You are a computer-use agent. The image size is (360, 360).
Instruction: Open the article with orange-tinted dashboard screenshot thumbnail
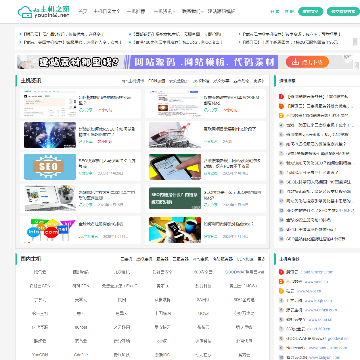[x=50, y=103]
